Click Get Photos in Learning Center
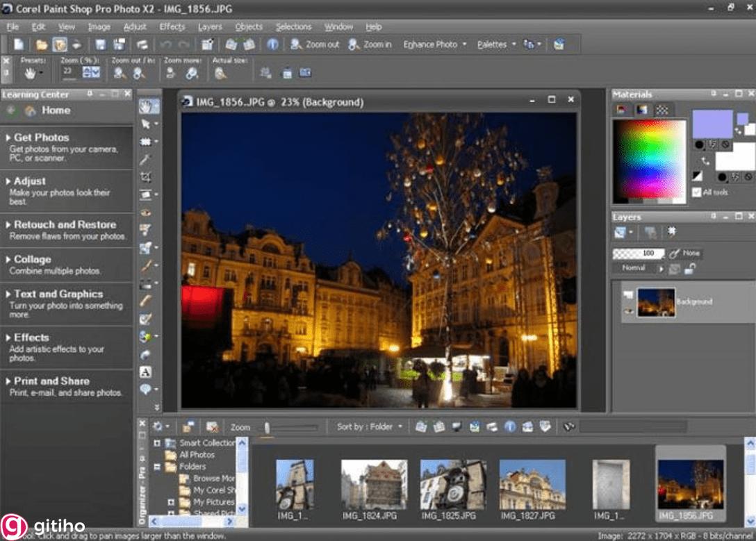Viewport: 756px width, 541px height. [x=41, y=138]
